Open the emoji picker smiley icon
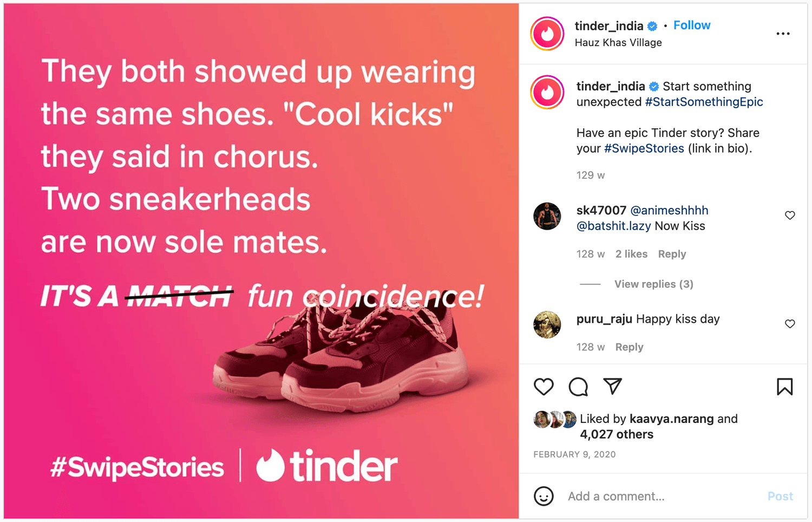 click(x=543, y=496)
